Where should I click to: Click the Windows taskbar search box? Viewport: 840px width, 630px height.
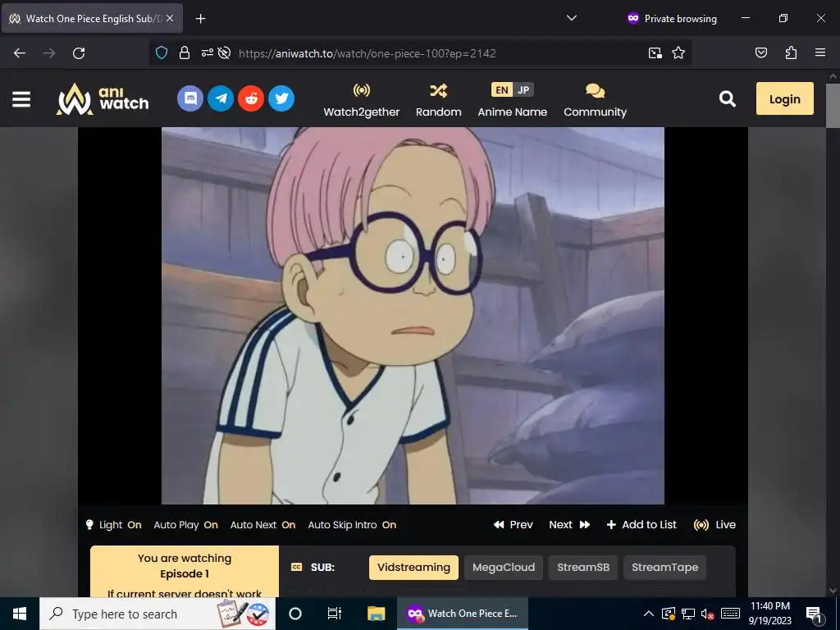157,614
